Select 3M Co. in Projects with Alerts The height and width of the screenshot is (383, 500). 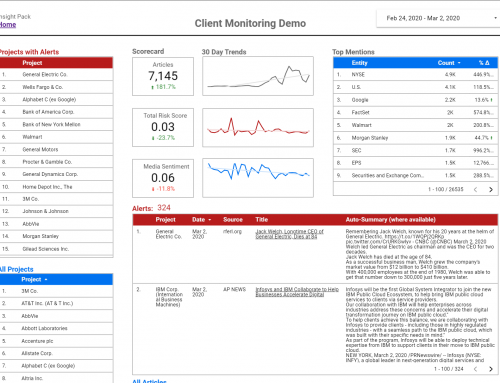point(56,199)
